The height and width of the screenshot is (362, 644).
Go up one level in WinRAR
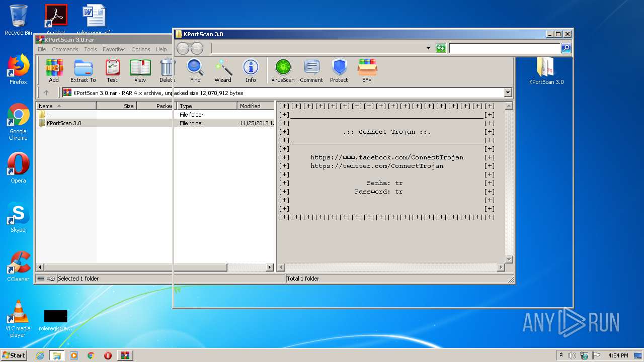(46, 93)
